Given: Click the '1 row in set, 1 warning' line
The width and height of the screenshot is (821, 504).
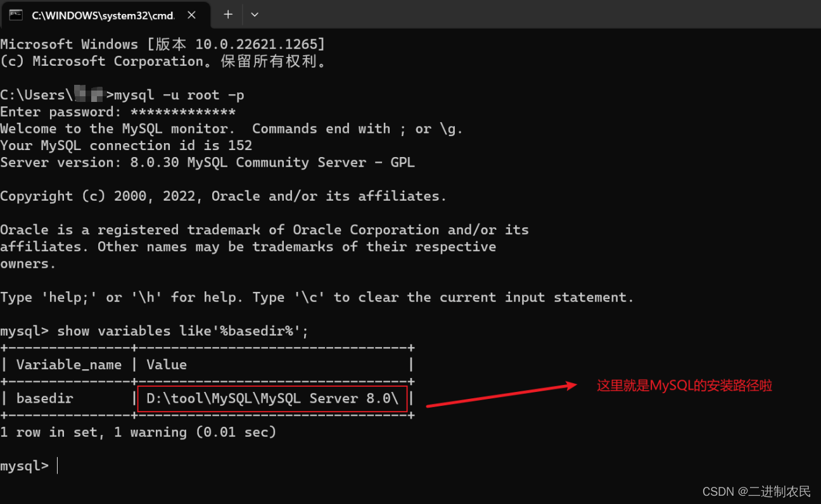Looking at the screenshot, I should tap(138, 432).
